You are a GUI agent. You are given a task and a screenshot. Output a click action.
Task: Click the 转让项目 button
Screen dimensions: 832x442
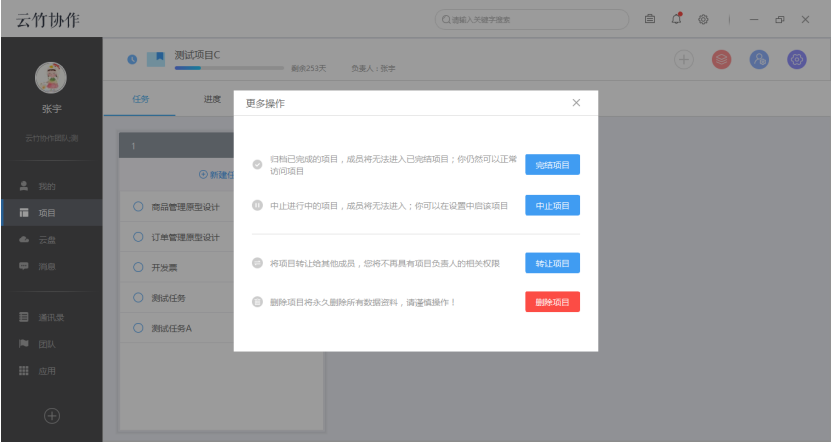click(552, 263)
